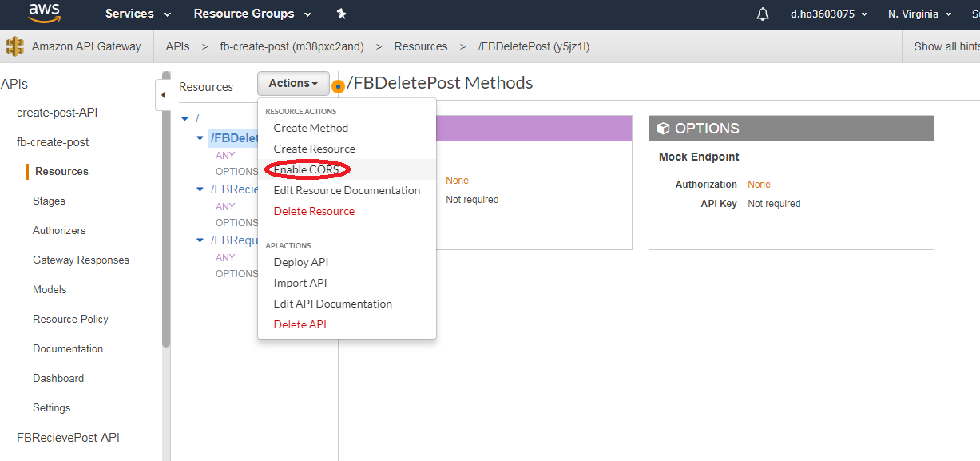The width and height of the screenshot is (980, 461).
Task: Open the d.ho3603075 account dropdown
Action: pos(829,14)
